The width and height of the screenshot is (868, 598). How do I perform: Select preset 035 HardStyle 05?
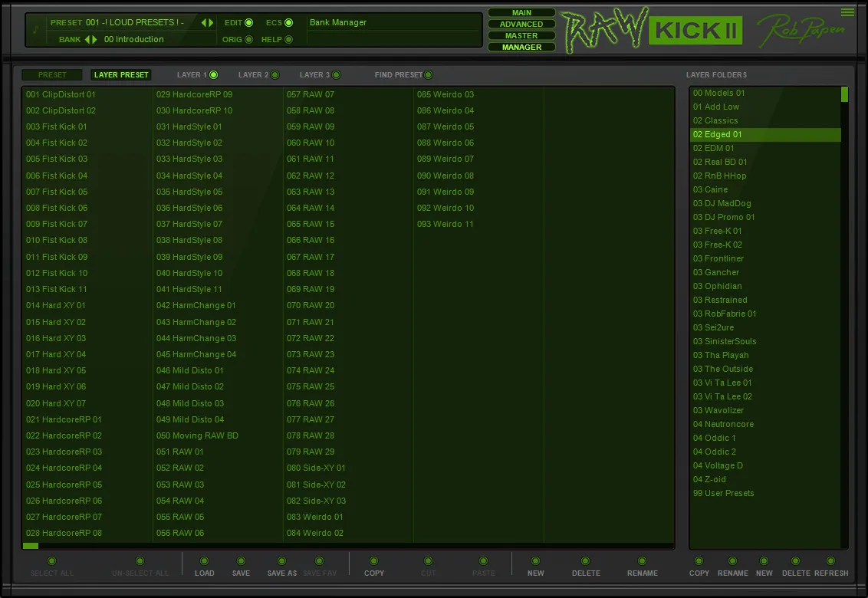[218, 192]
